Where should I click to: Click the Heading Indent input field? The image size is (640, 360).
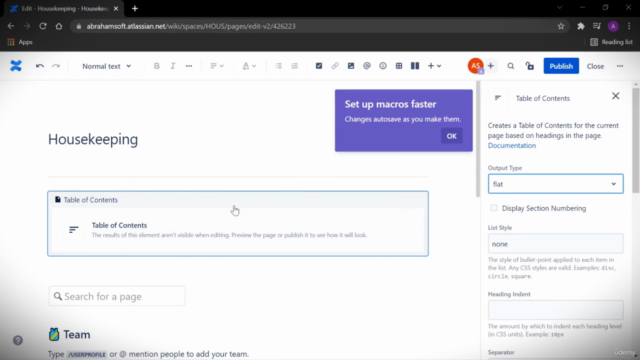pos(556,310)
